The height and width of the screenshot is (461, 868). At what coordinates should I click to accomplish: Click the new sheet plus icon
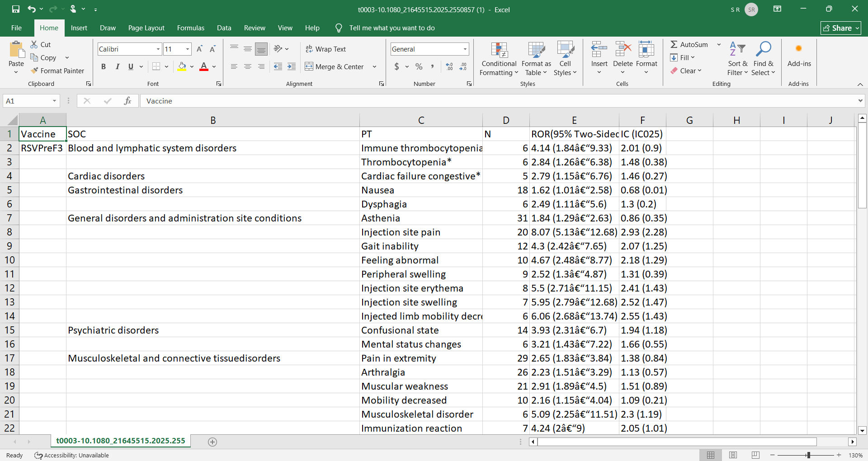212,442
